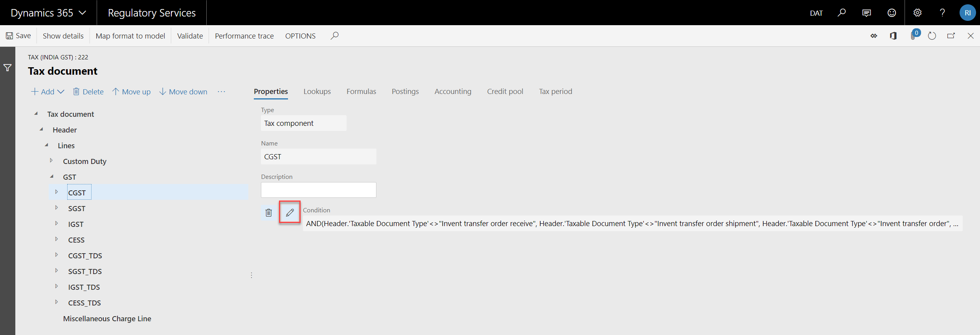Collapse the Lines node

point(46,145)
